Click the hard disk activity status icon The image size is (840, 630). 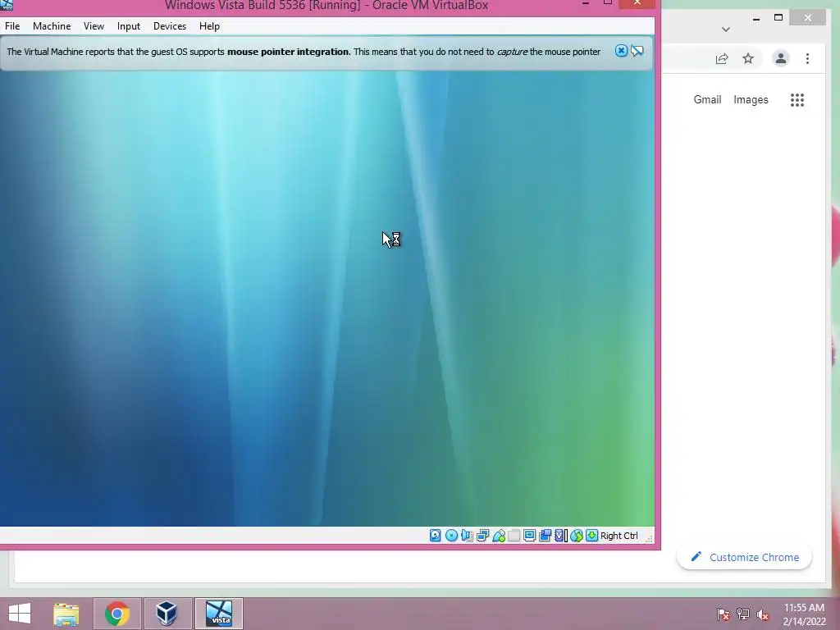(x=436, y=535)
